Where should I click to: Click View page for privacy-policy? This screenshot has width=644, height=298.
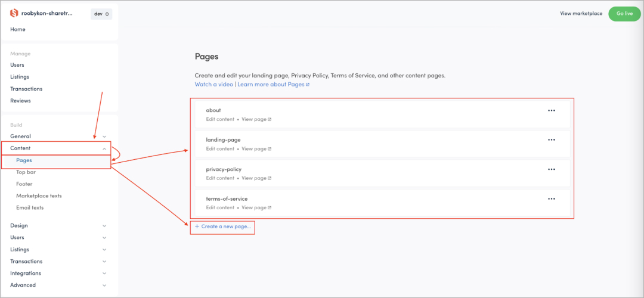(x=256, y=178)
